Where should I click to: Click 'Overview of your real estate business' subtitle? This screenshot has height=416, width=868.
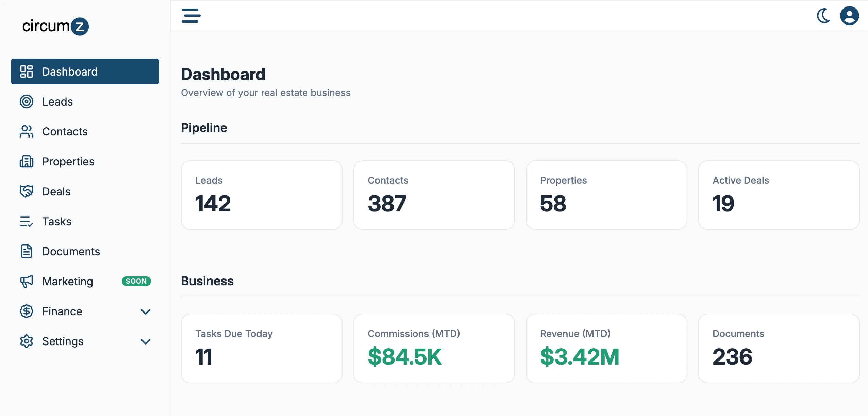[x=266, y=93]
